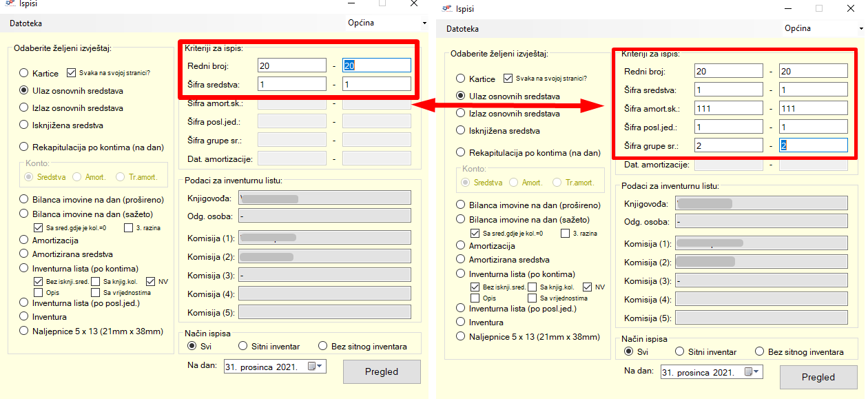This screenshot has width=868, height=399.
Task: Uncheck 'Svaka na svojoj stranici?' in left window
Action: pos(71,72)
